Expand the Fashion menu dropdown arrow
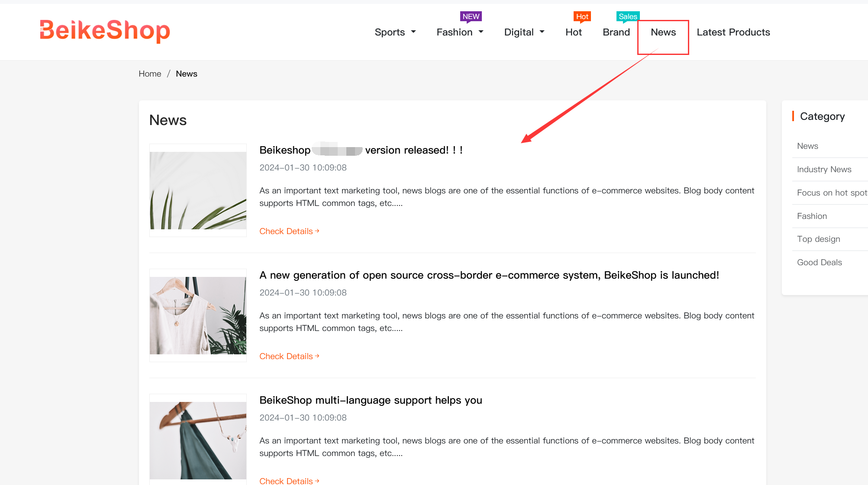 click(x=481, y=32)
